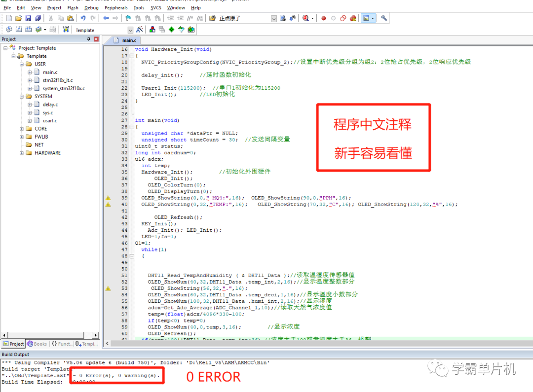Click the Translate file icon
Image resolution: width=533 pixels, height=392 pixels.
tap(9, 30)
